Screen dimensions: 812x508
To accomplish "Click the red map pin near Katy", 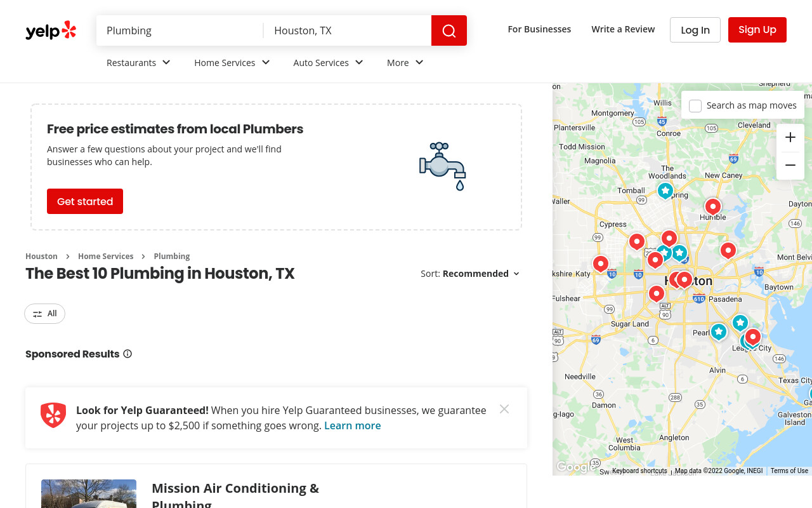I will (601, 263).
